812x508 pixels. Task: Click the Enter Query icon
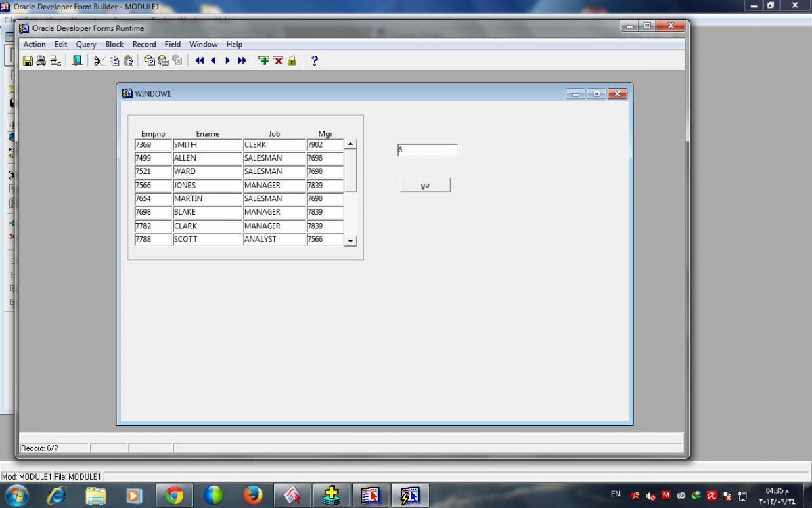(x=150, y=61)
